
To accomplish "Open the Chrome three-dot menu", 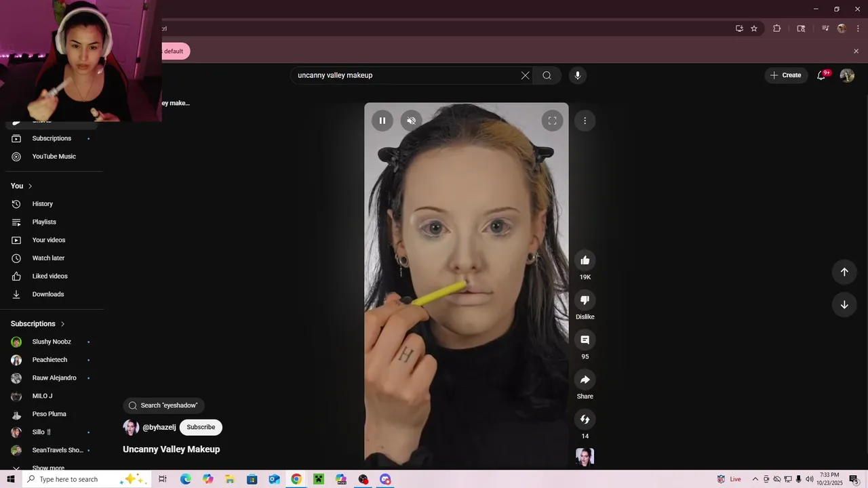I will click(858, 28).
